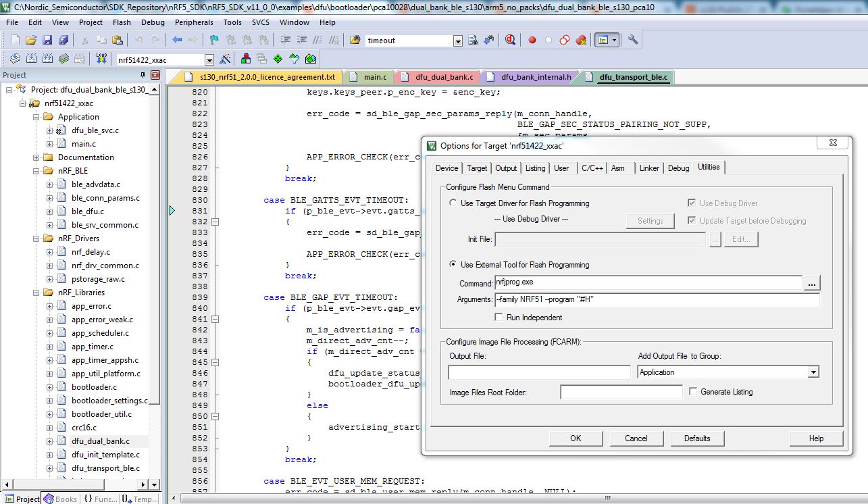
Task: Click the Help button in the options dialog
Action: pyautogui.click(x=816, y=438)
